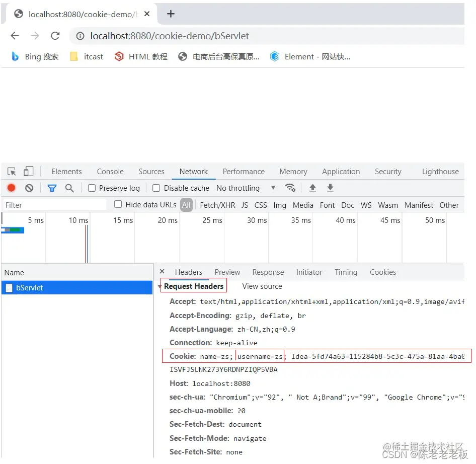Screen dimensions: 476x464
Task: Switch to the Performance tab
Action: 244,172
